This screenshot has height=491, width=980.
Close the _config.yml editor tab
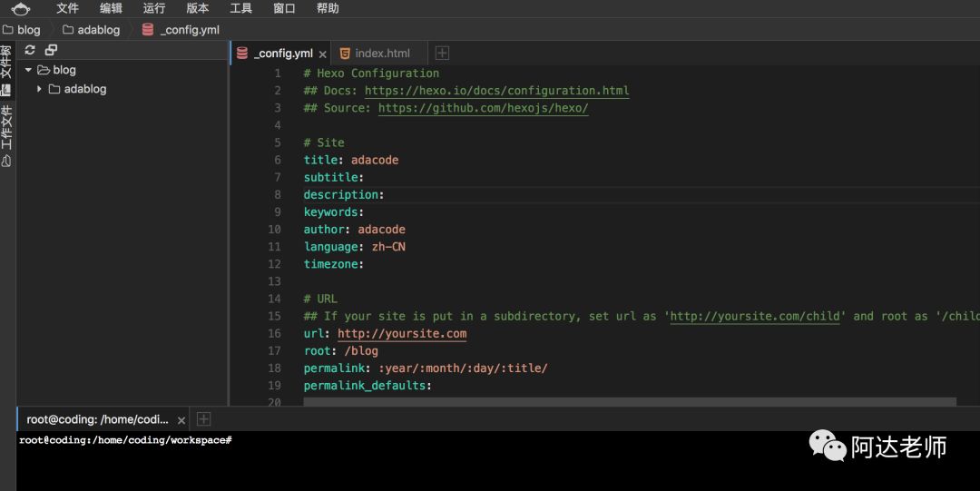click(322, 54)
